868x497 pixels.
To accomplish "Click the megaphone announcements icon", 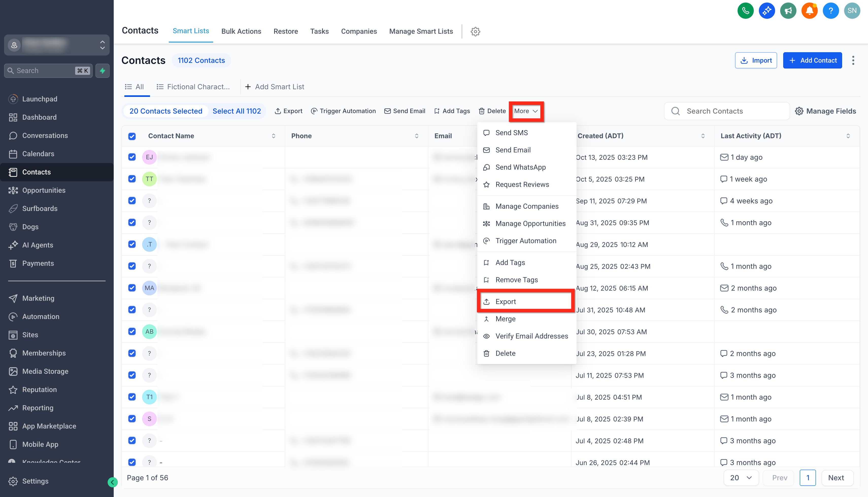I will pyautogui.click(x=788, y=11).
